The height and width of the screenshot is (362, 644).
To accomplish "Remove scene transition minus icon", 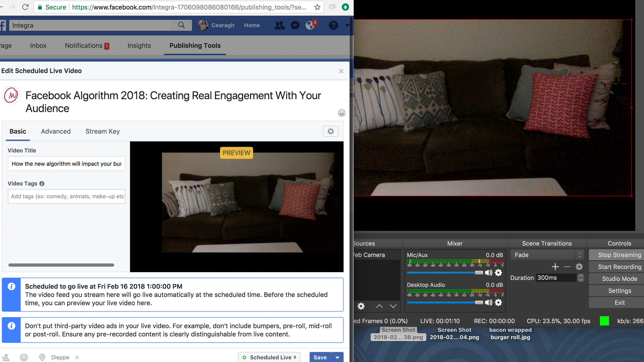I will (567, 267).
